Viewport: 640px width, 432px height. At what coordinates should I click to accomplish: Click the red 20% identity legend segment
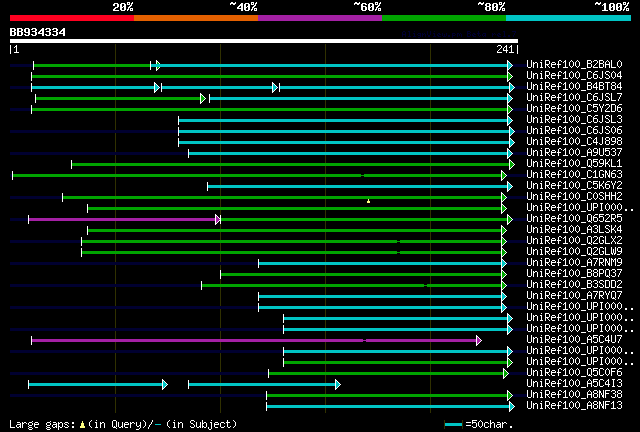tap(72, 18)
